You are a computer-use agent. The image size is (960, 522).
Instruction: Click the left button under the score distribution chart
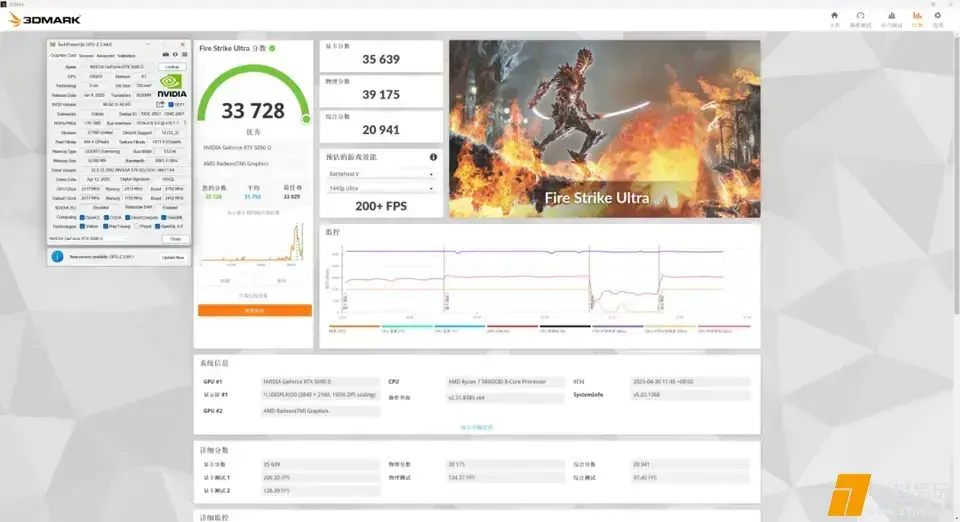pos(225,281)
